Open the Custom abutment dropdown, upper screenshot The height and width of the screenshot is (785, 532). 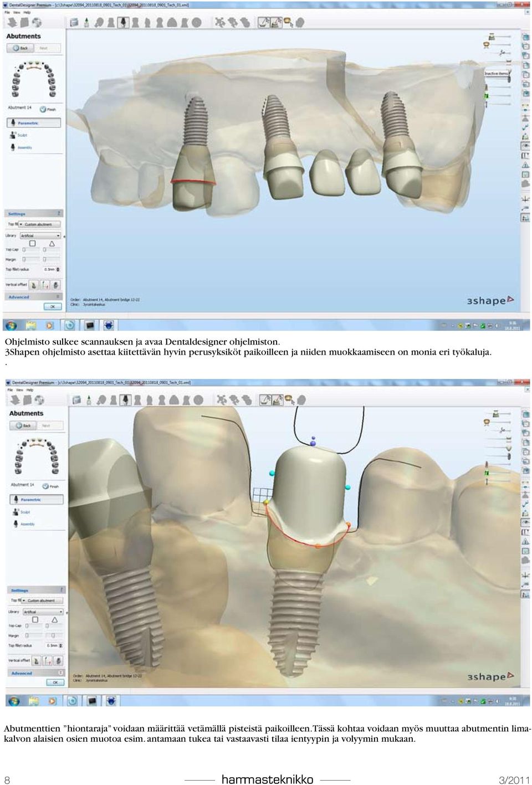pyautogui.click(x=39, y=224)
